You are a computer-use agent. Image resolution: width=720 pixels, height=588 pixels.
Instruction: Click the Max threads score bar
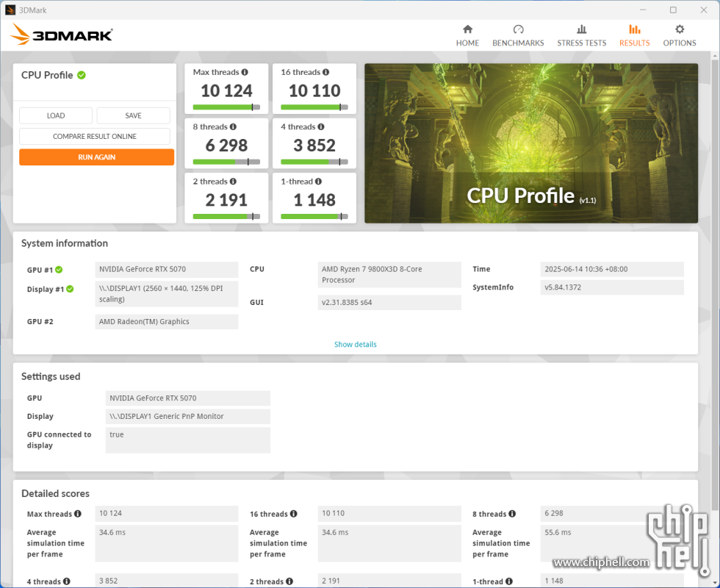point(226,107)
